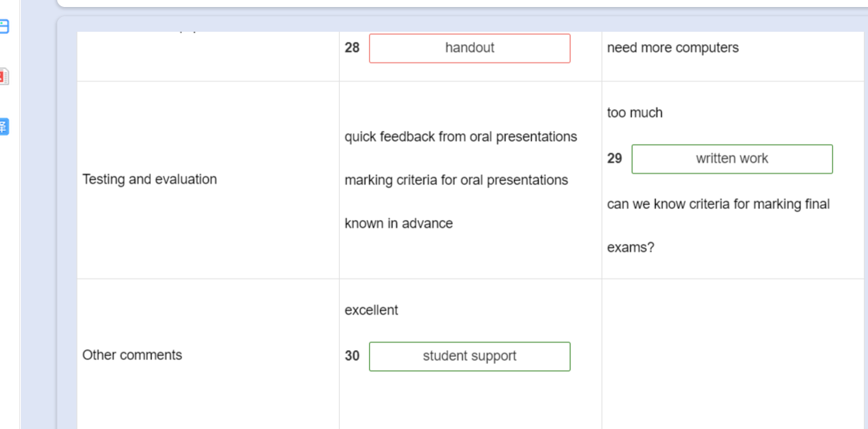Viewport: 868px width, 429px height.
Task: Click the red document icon in left sidebar
Action: 3,76
